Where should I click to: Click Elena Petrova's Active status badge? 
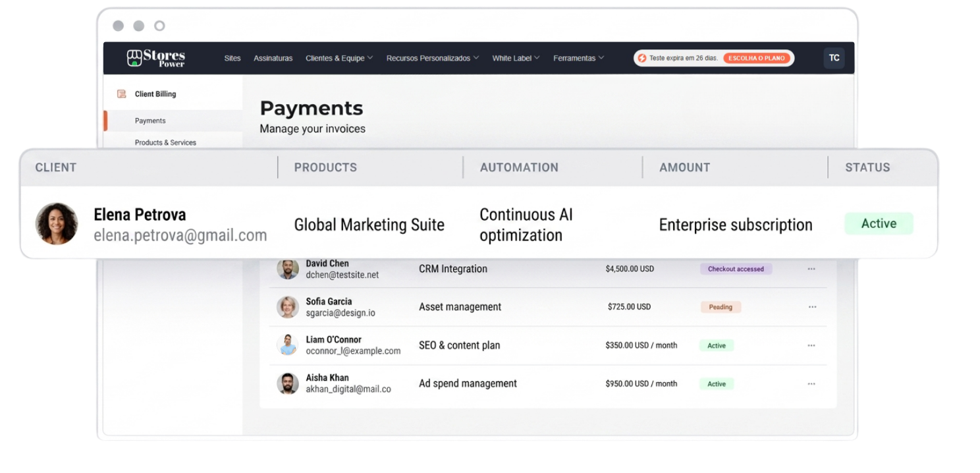coord(879,223)
